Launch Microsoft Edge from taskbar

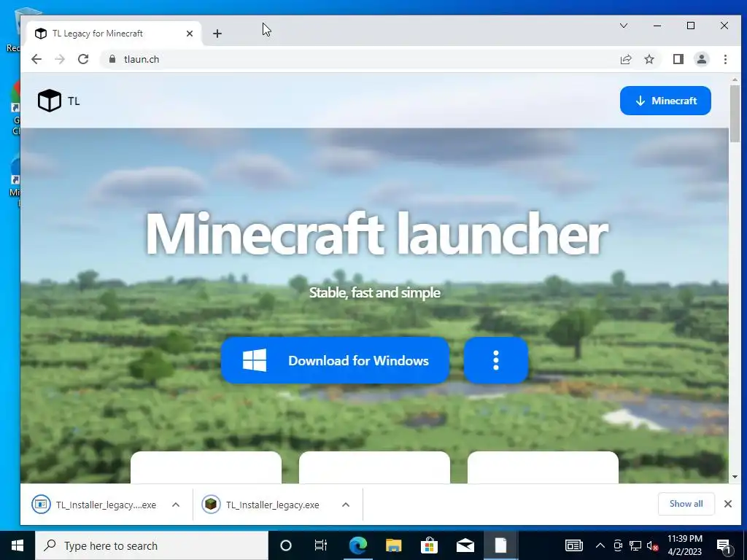tap(357, 545)
